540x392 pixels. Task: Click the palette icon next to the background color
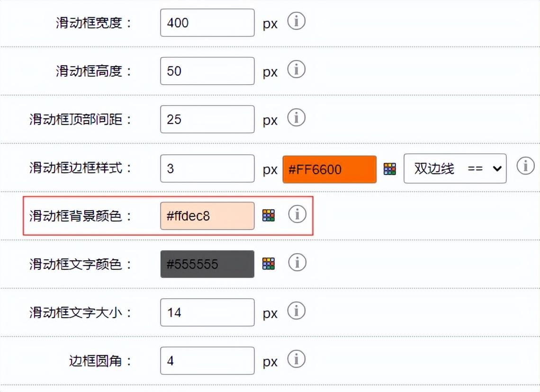[269, 215]
